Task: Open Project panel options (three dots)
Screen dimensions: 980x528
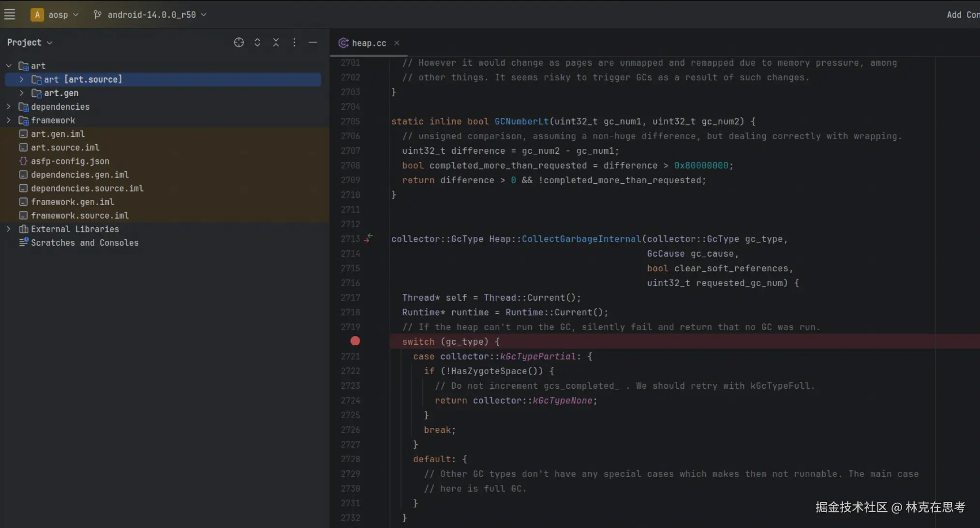Action: tap(294, 43)
